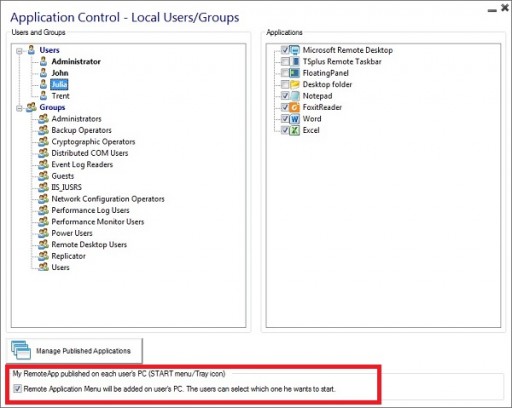Select the Cryptographic Operators group

(93, 141)
